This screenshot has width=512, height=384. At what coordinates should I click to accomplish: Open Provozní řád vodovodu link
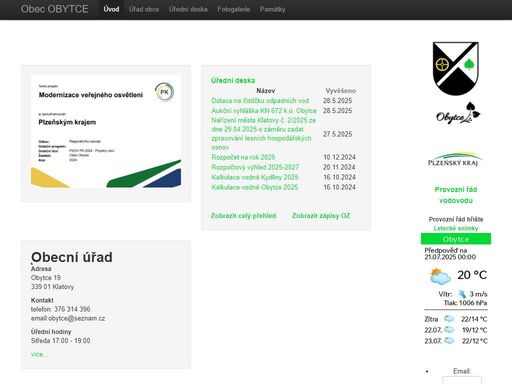[x=456, y=195]
